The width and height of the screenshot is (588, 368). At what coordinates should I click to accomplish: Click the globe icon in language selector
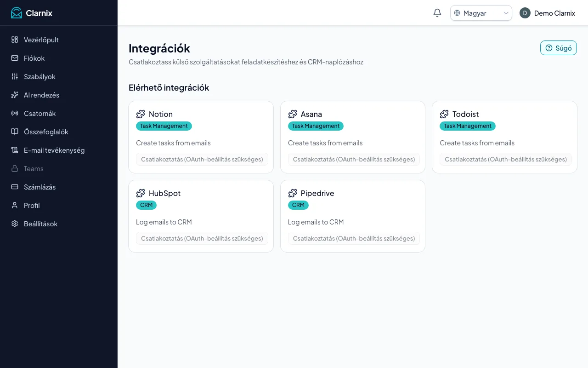(457, 13)
